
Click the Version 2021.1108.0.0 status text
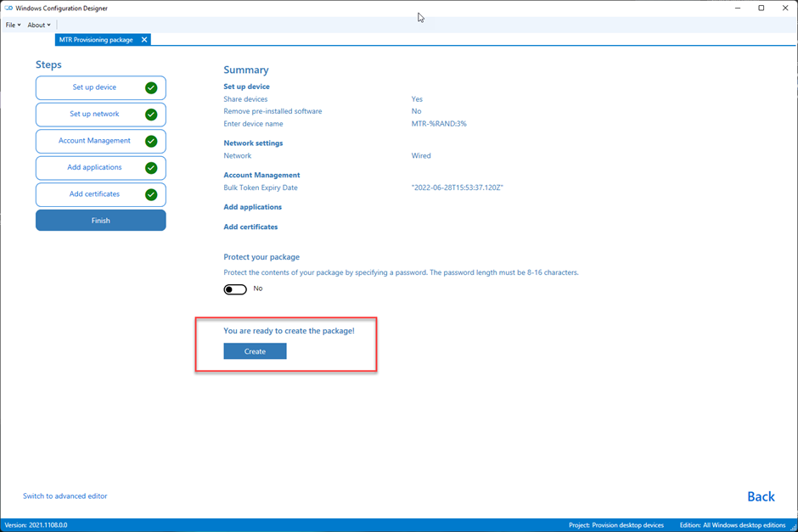pos(36,525)
